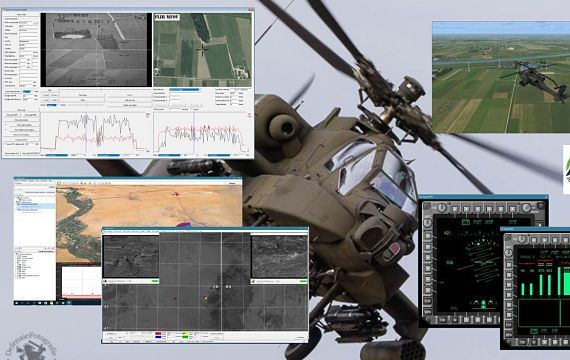Select the helicopter simulator view thumbnail
Viewport: 570px width, 360px height.
[501, 77]
